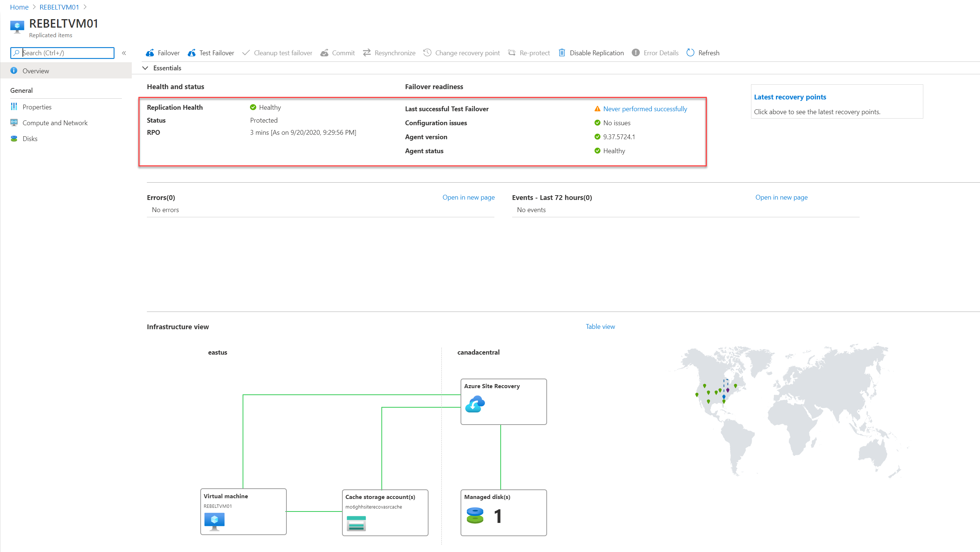
Task: Click the Test Failover cloud icon
Action: pos(192,53)
